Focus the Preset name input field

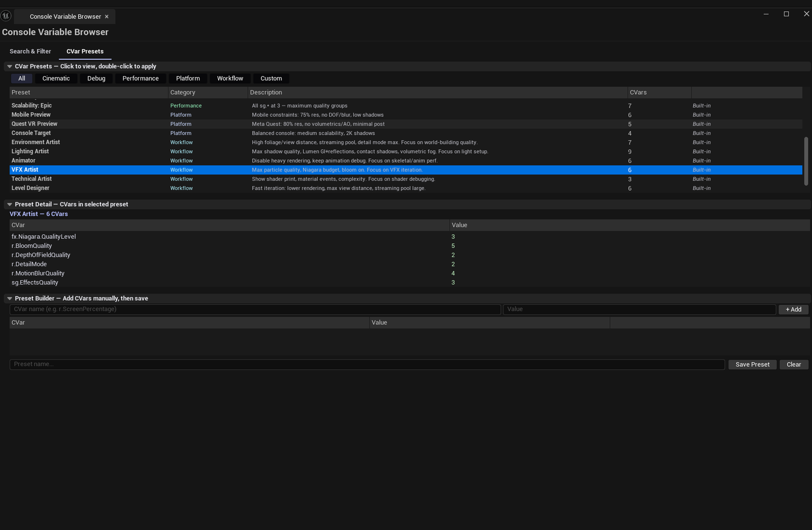click(367, 364)
